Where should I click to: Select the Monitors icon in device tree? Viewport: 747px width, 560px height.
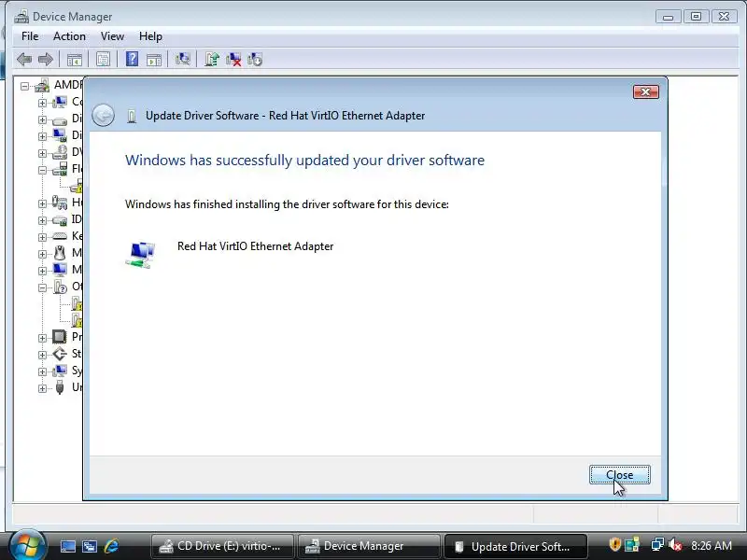coord(60,270)
